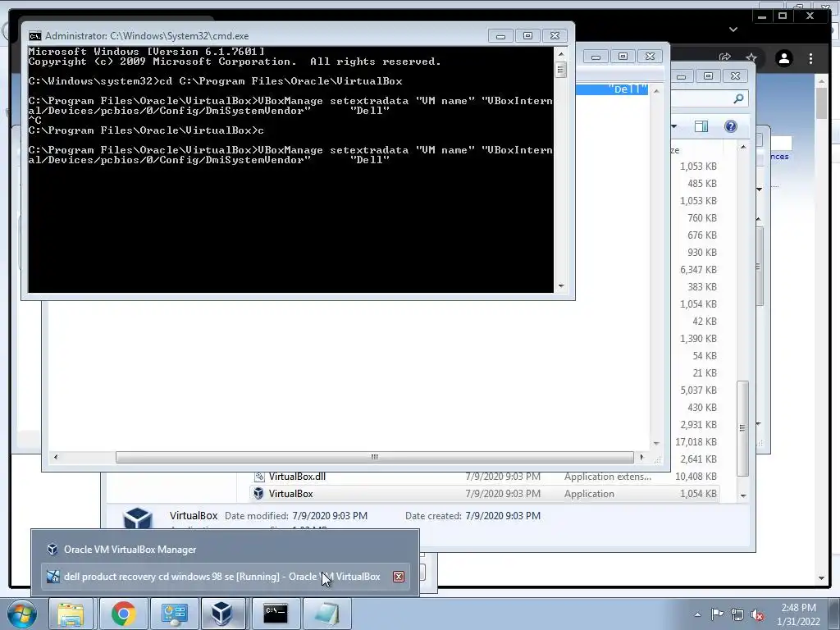This screenshot has width=840, height=630.
Task: Show hidden system tray icons arrow
Action: [x=697, y=614]
